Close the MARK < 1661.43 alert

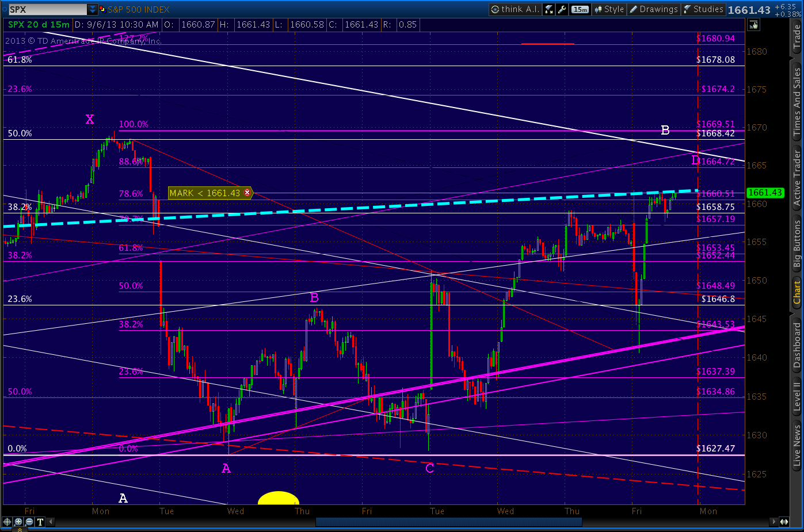coord(247,193)
